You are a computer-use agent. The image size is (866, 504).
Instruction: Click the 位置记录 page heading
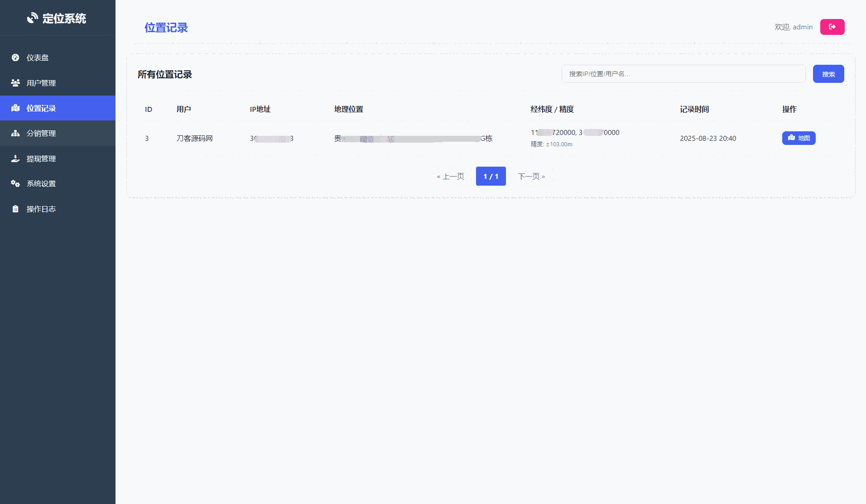click(166, 28)
